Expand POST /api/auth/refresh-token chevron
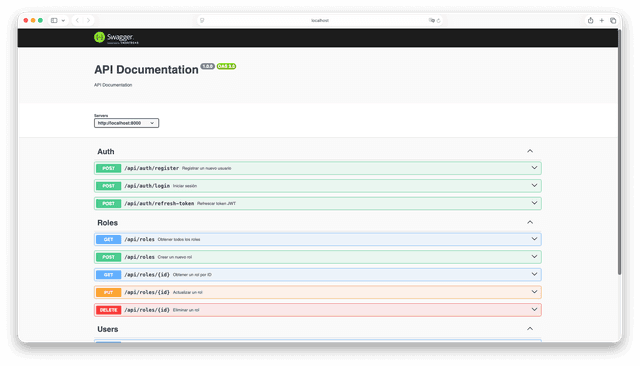The image size is (640, 366). click(x=534, y=203)
